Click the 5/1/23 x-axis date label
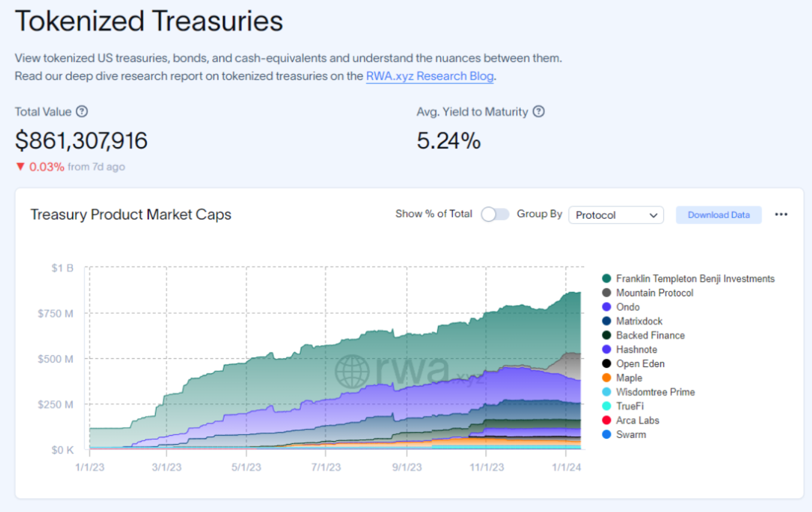 (246, 467)
